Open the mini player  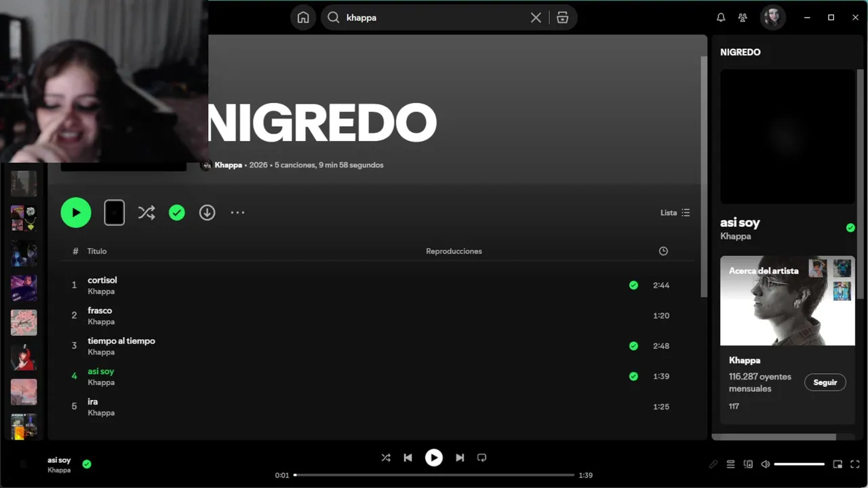(837, 464)
